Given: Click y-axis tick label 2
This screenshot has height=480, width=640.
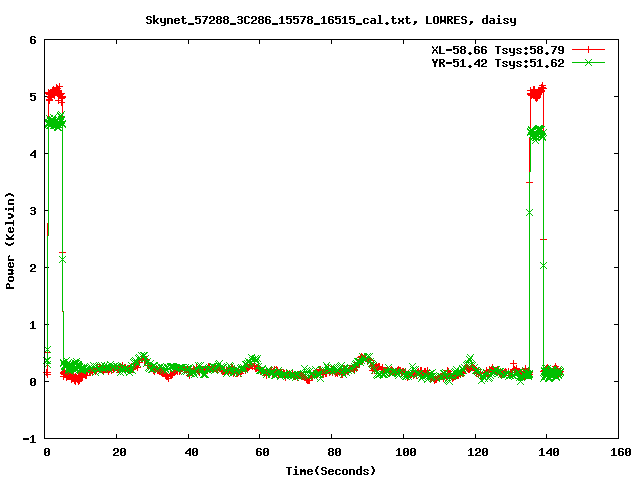Looking at the screenshot, I should pyautogui.click(x=33, y=268).
